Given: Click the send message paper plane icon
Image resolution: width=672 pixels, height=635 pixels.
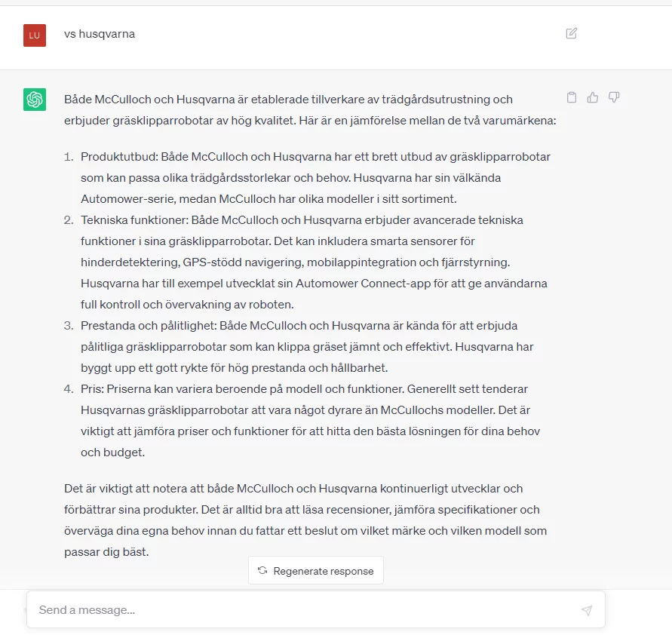Looking at the screenshot, I should [x=587, y=610].
